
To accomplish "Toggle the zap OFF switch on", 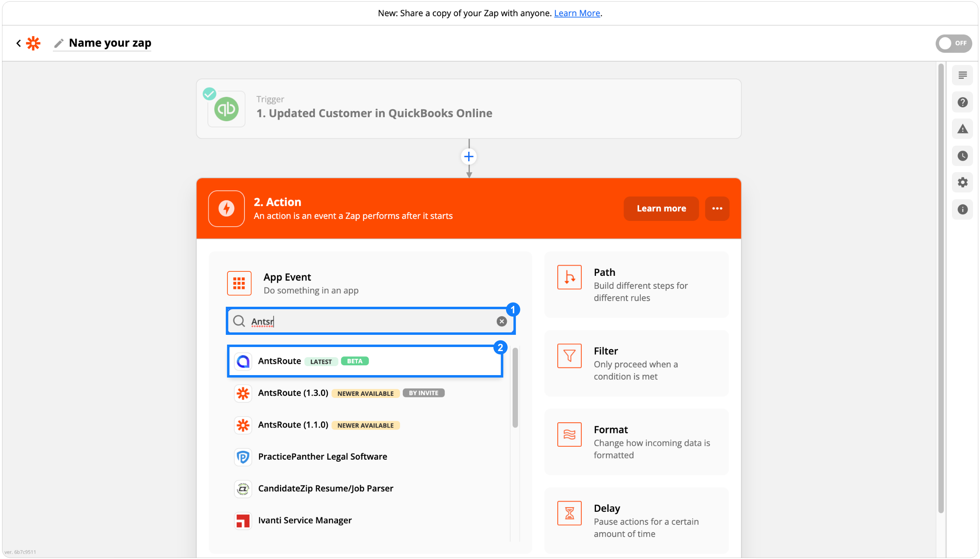I will click(x=953, y=43).
